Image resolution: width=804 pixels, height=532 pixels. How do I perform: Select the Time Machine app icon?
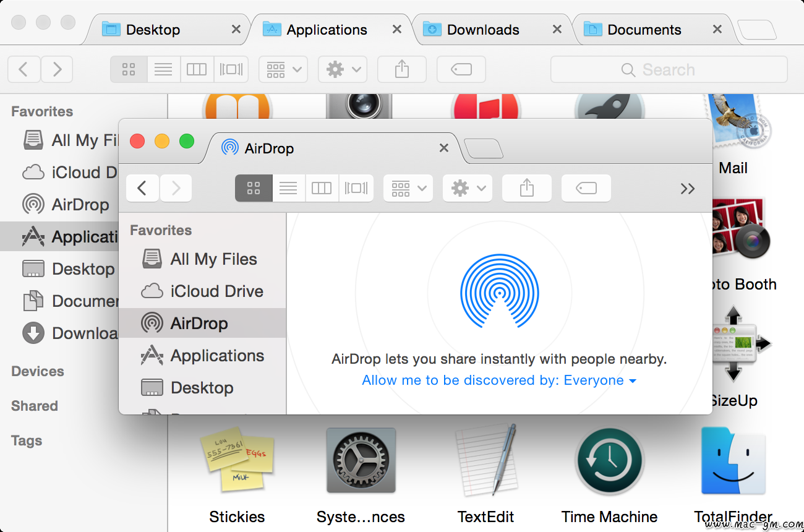pos(610,461)
